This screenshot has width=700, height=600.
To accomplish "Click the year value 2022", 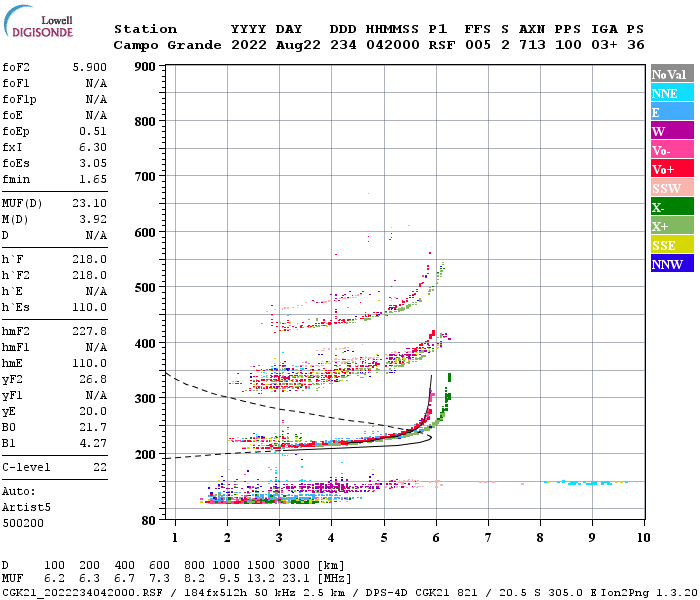I will (249, 45).
